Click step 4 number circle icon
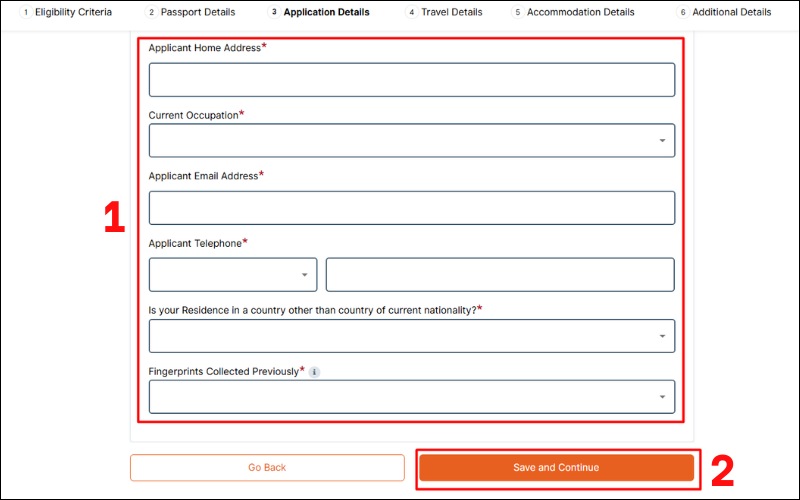 pyautogui.click(x=412, y=13)
